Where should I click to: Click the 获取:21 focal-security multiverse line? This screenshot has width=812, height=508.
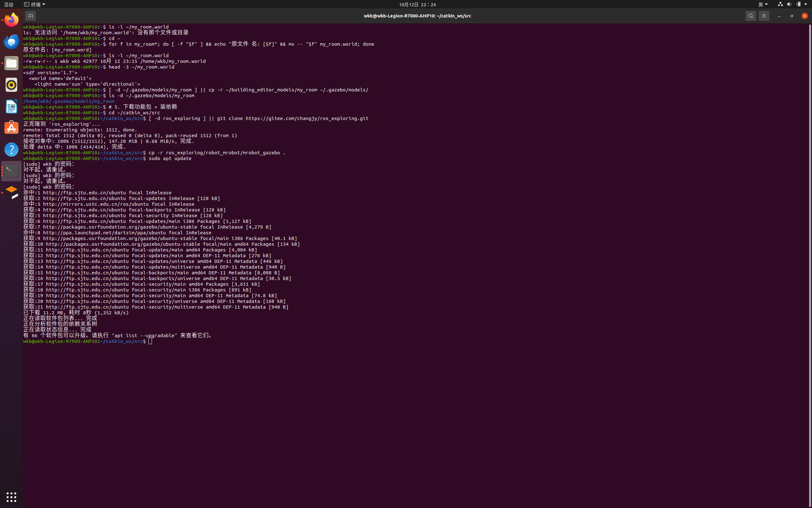point(156,307)
